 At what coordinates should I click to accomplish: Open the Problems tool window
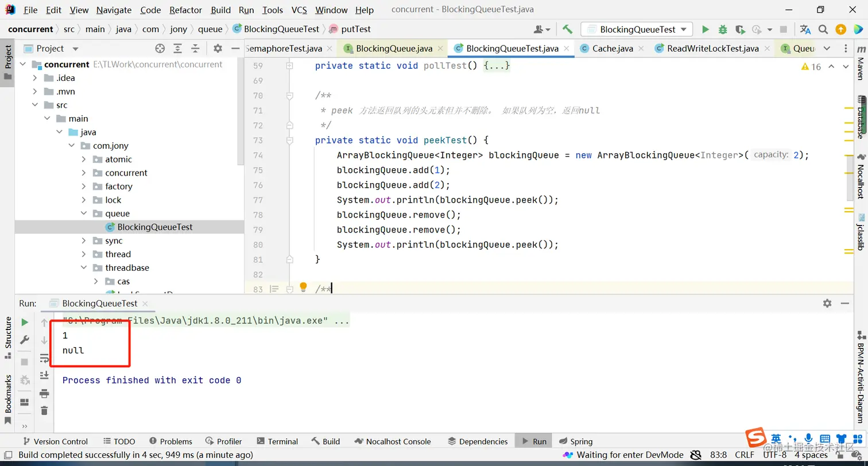coord(170,441)
